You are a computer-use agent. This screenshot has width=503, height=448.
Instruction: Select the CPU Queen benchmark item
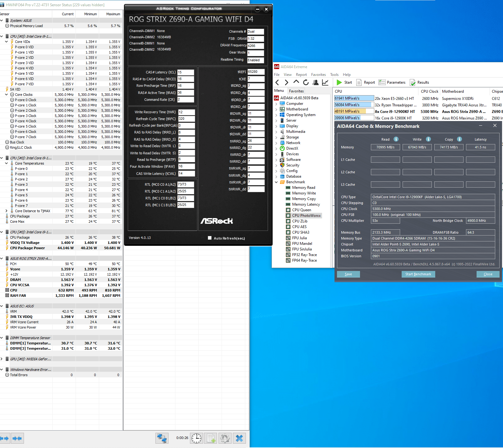pyautogui.click(x=301, y=210)
